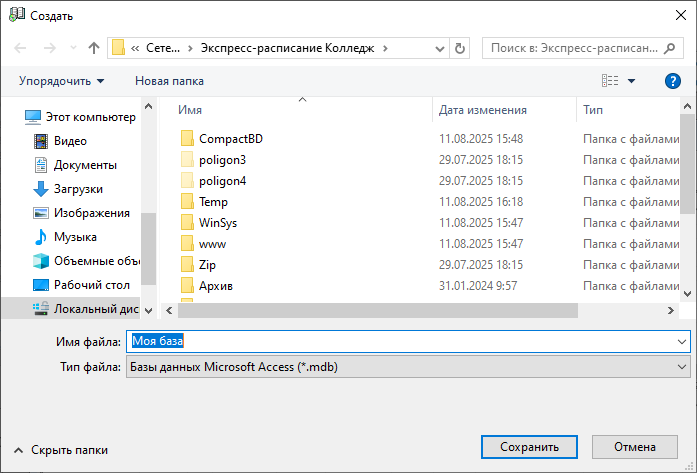Image resolution: width=697 pixels, height=473 pixels.
Task: Open Загрузки in the navigation pane
Action: click(77, 189)
